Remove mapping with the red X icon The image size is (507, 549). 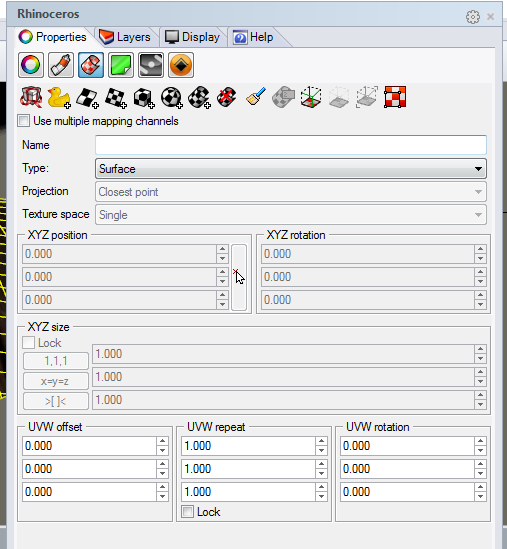[x=227, y=97]
